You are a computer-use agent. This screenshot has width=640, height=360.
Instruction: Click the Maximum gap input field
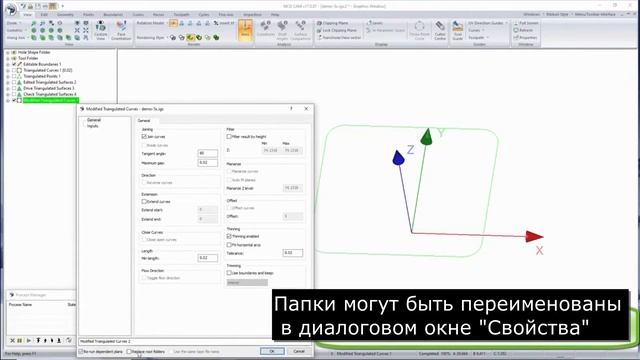pyautogui.click(x=208, y=163)
